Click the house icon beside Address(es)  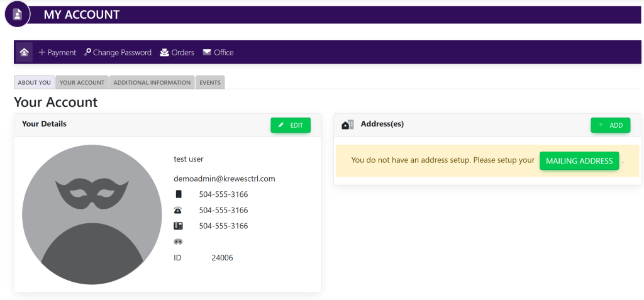[348, 125]
